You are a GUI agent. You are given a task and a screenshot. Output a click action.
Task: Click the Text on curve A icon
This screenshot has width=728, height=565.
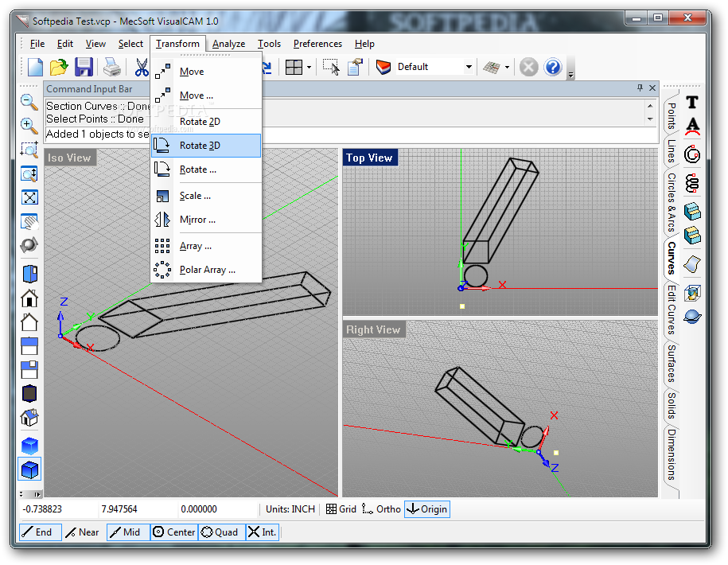click(692, 127)
